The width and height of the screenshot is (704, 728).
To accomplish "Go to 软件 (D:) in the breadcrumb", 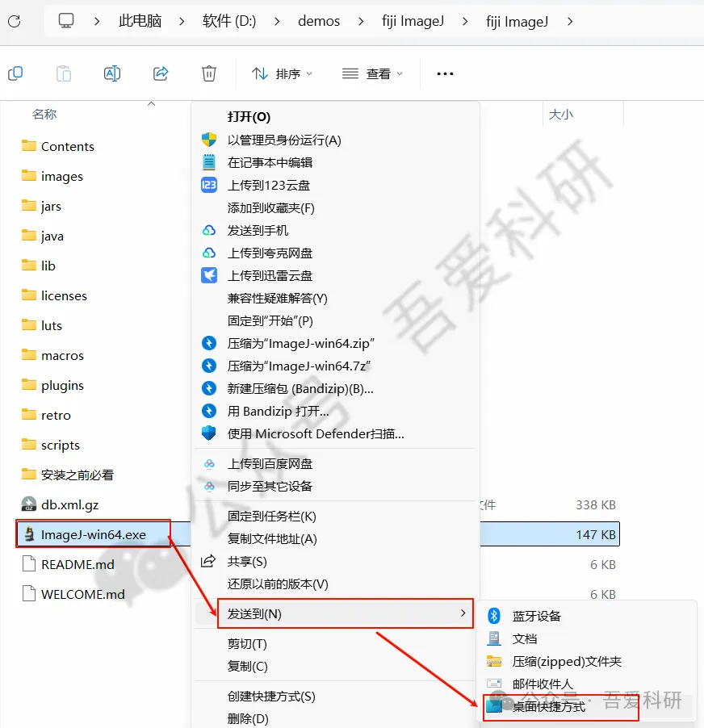I will click(x=229, y=21).
